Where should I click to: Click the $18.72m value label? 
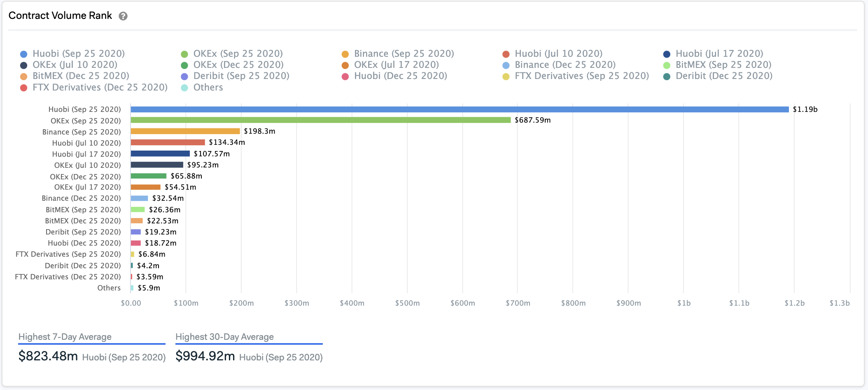click(161, 243)
